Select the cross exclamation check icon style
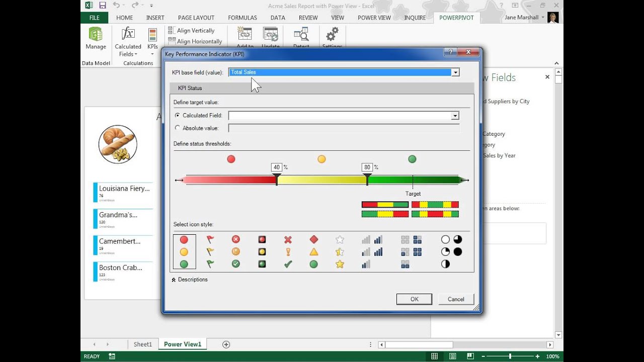This screenshot has width=644, height=362. point(288,252)
